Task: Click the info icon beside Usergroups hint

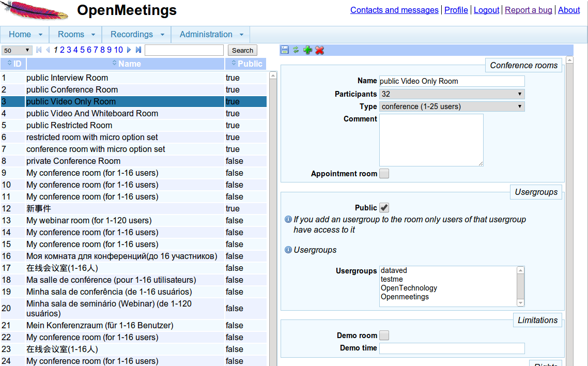Action: point(288,250)
